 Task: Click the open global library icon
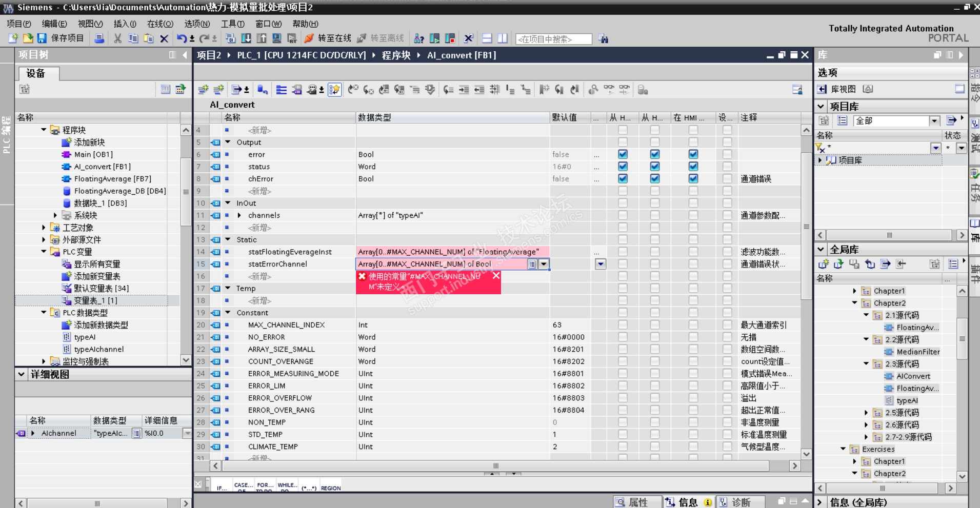839,264
